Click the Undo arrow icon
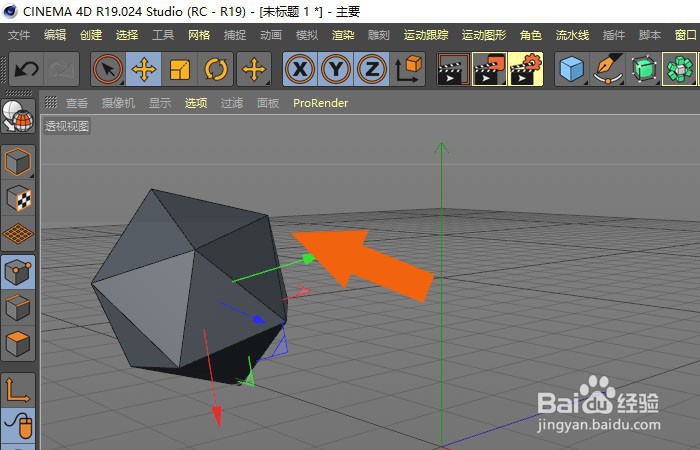Viewport: 700px width, 450px height. click(26, 69)
